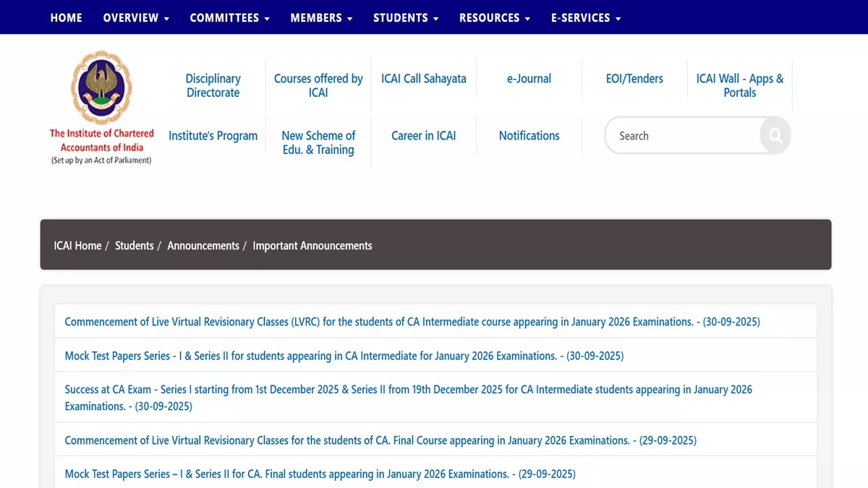Open Mock Test Papers CA Final announcement
868x488 pixels.
point(320,474)
